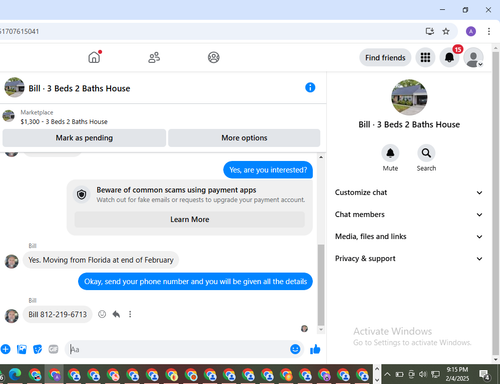Click Mark as pending button

coord(84,138)
